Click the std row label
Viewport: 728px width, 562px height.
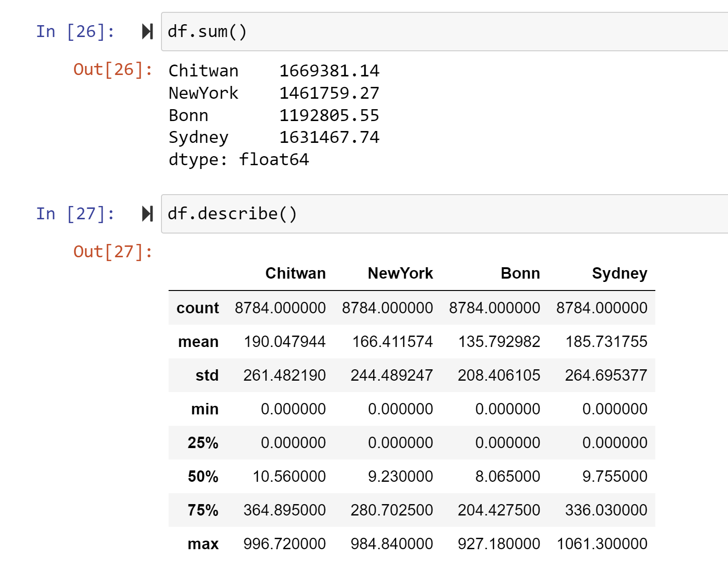tap(207, 375)
